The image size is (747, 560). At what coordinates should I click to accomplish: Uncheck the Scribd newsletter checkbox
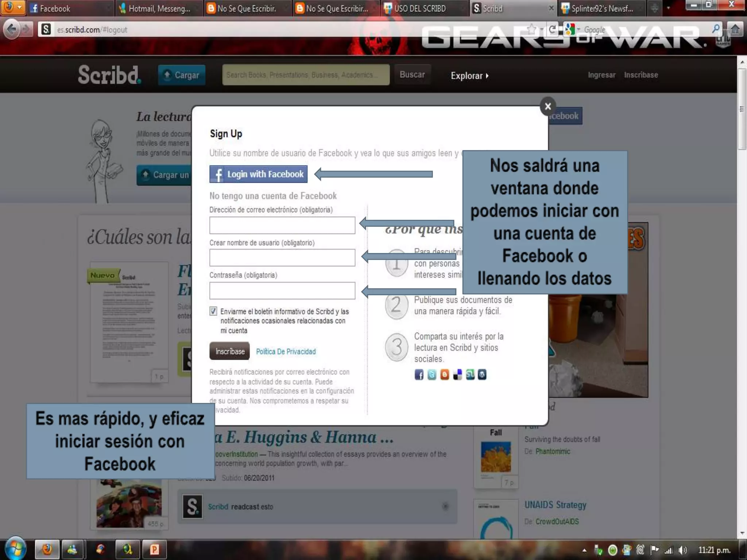pos(213,311)
